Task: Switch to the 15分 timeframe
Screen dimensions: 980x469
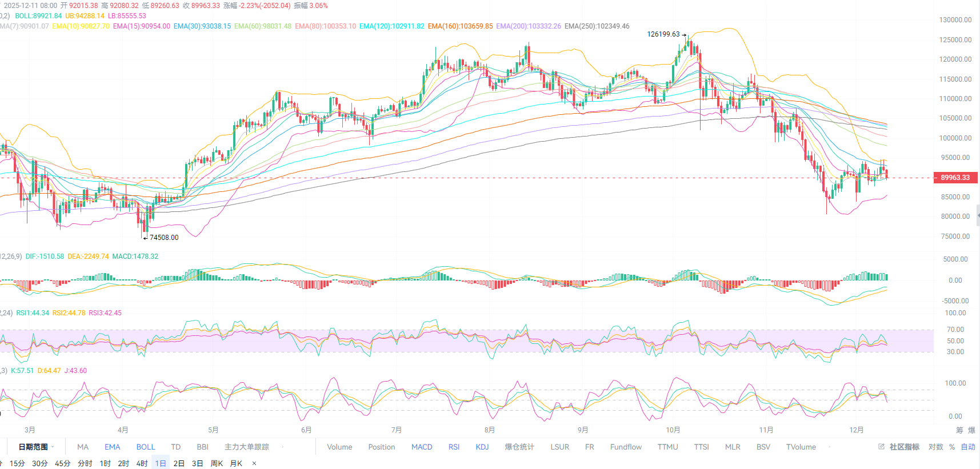Action: click(17, 463)
